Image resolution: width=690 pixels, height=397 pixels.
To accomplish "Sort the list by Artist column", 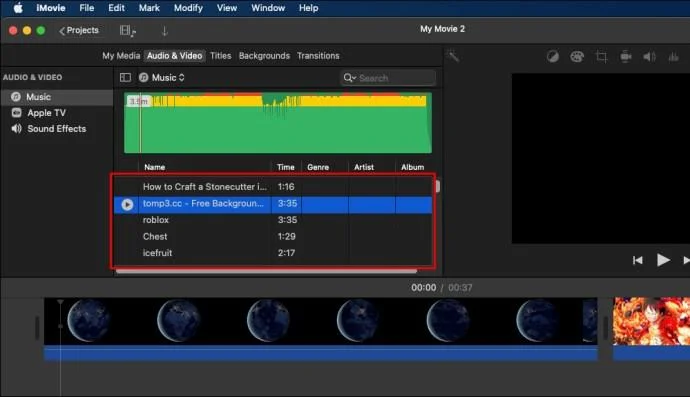I will (364, 167).
